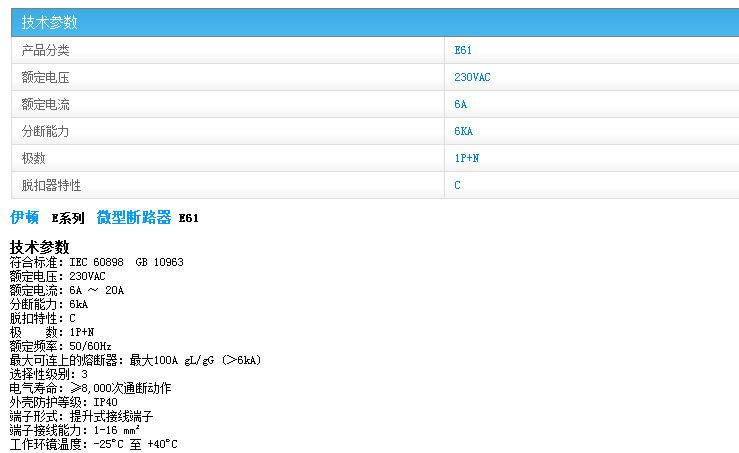This screenshot has height=453, width=739.
Task: Click the 分断能力 label in the table
Action: [46, 131]
